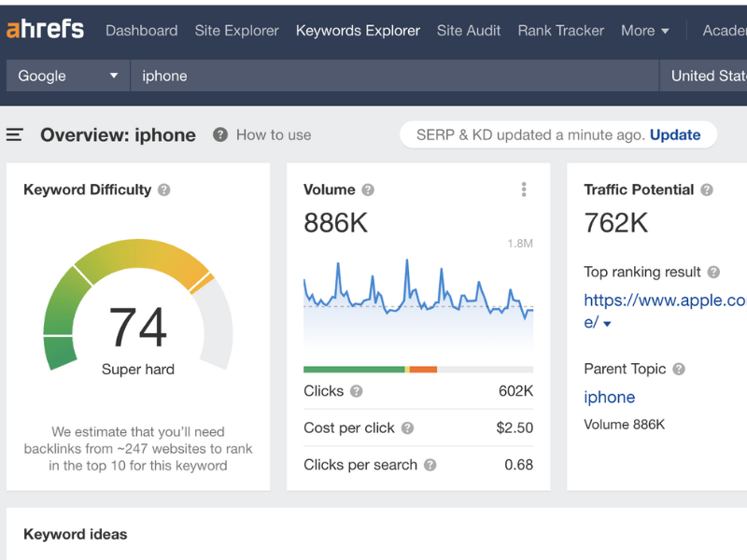Click Update to refresh SERP & KD
This screenshot has height=560, width=747.
coord(675,134)
